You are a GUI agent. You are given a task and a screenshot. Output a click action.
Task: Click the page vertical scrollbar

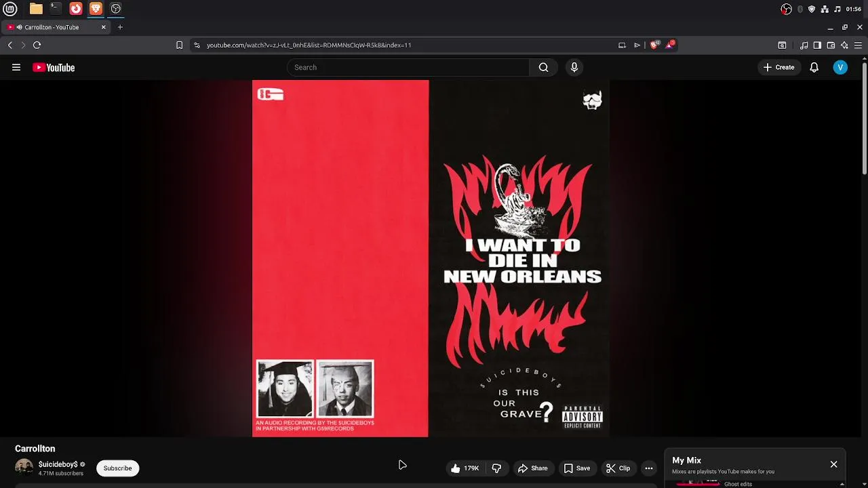click(865, 119)
